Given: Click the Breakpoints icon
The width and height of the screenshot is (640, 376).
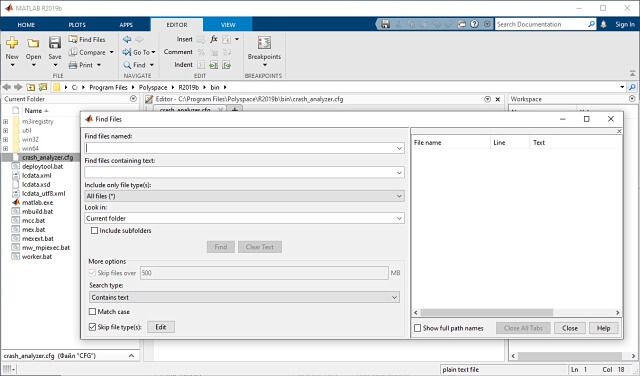Looking at the screenshot, I should 264,42.
